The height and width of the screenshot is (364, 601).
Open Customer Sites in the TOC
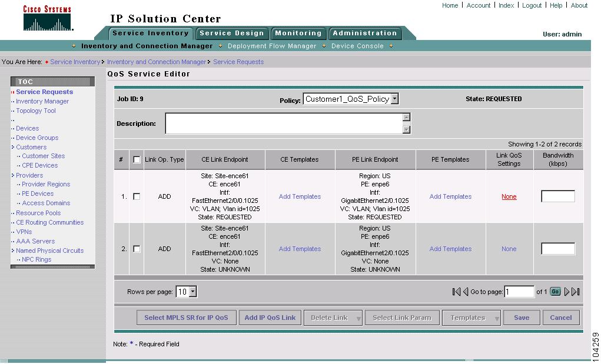point(44,156)
